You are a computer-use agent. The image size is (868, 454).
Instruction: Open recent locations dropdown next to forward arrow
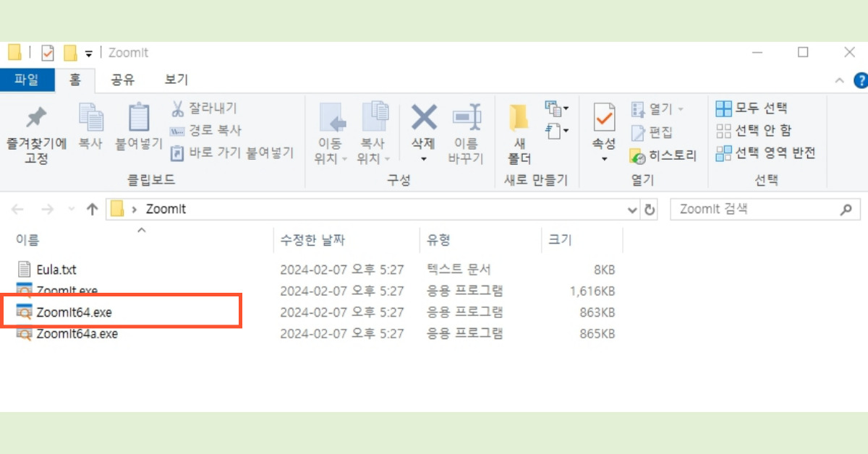click(x=71, y=210)
